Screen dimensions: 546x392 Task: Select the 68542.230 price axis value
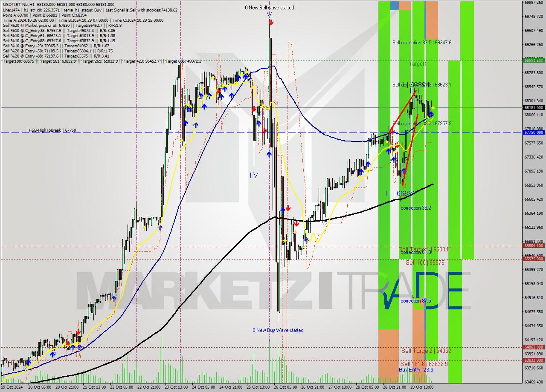(534, 87)
